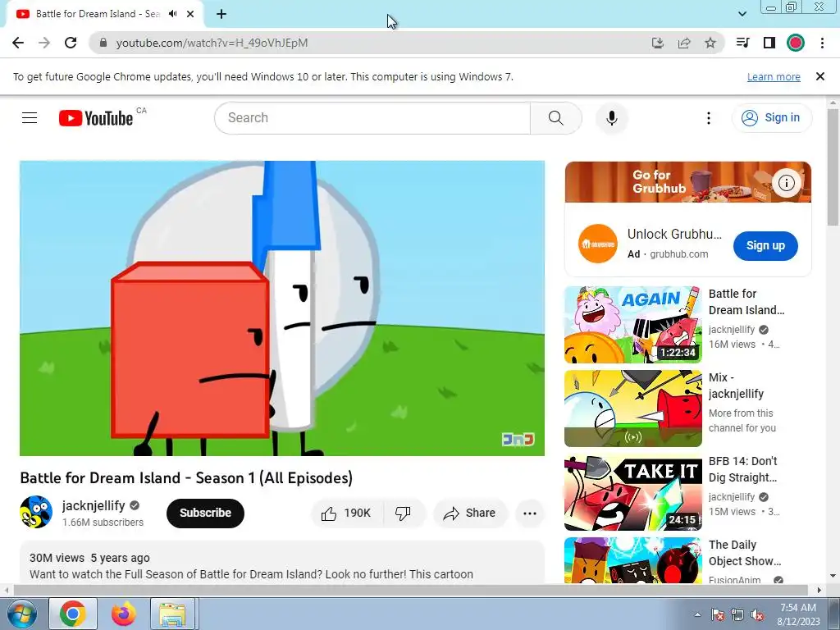The height and width of the screenshot is (630, 840).
Task: Click the video player area
Action: click(x=282, y=308)
